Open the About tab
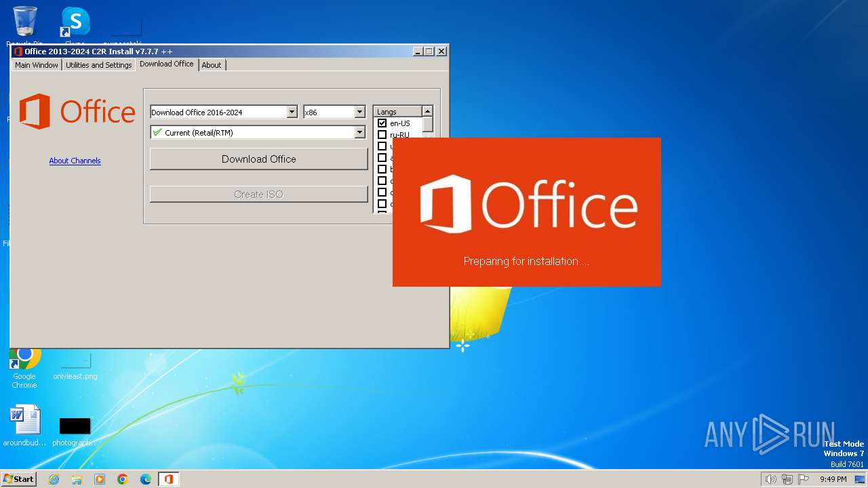The width and height of the screenshot is (868, 488). [212, 65]
